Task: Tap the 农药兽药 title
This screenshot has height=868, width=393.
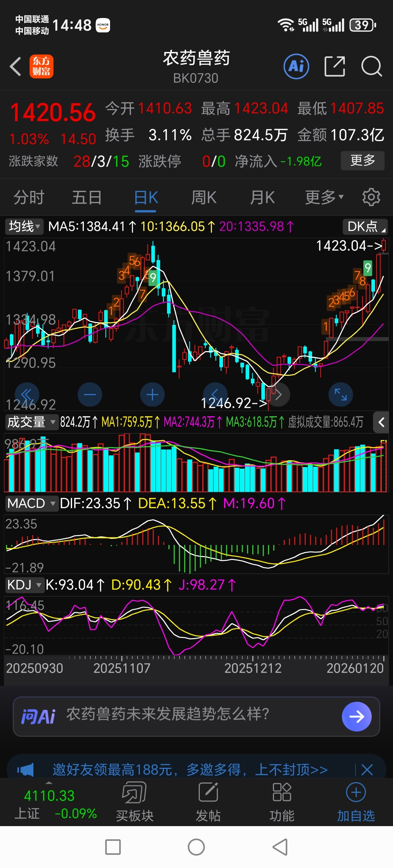Action: pos(196,58)
